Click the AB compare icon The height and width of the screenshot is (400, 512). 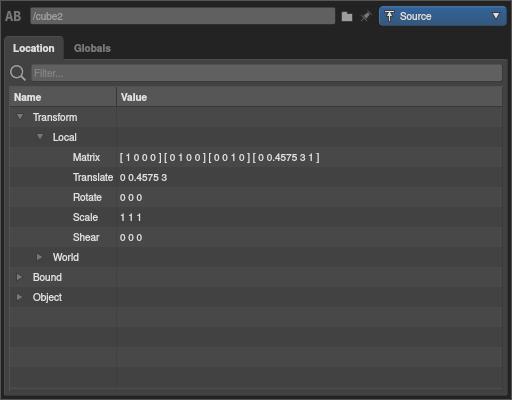pyautogui.click(x=13, y=16)
